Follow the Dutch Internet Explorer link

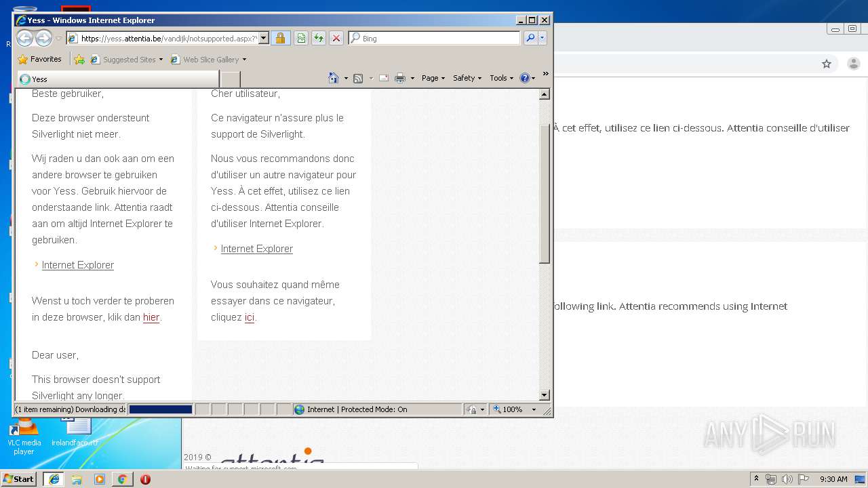click(78, 265)
